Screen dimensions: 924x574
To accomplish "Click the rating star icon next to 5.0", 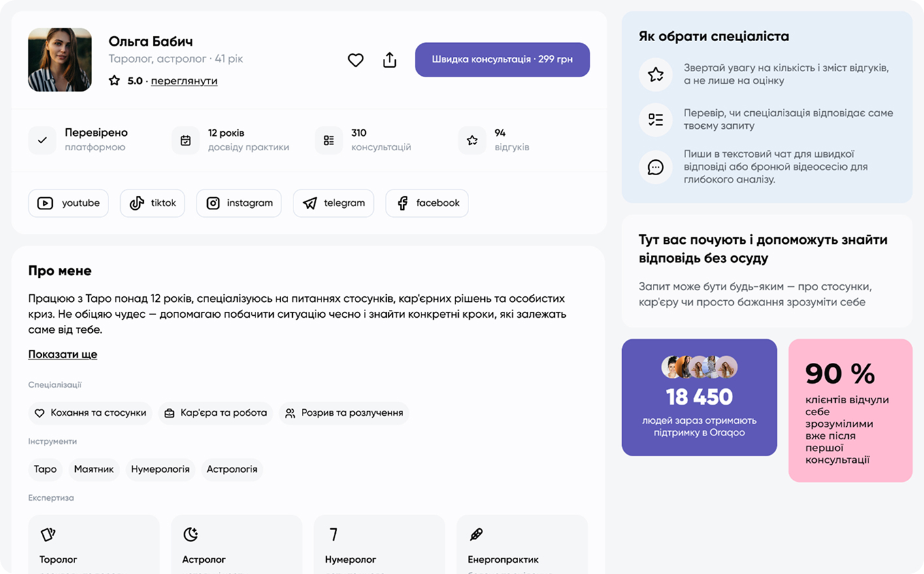I will pyautogui.click(x=114, y=80).
